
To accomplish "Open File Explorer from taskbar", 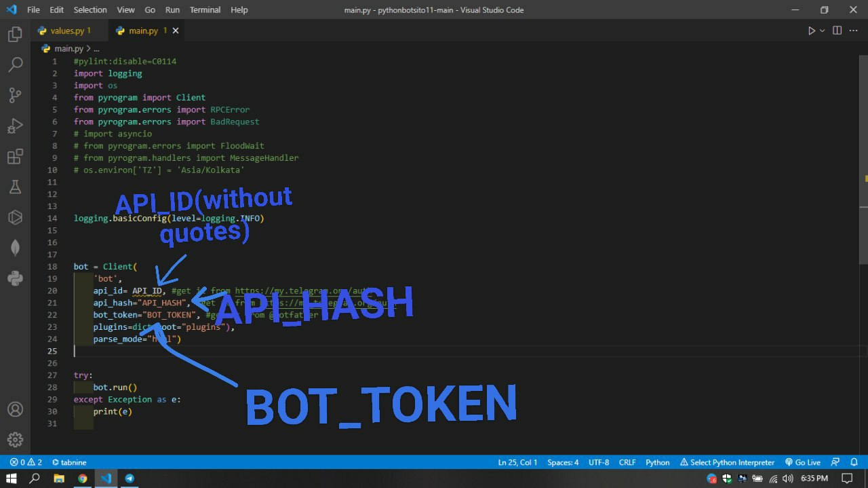I will click(x=59, y=478).
